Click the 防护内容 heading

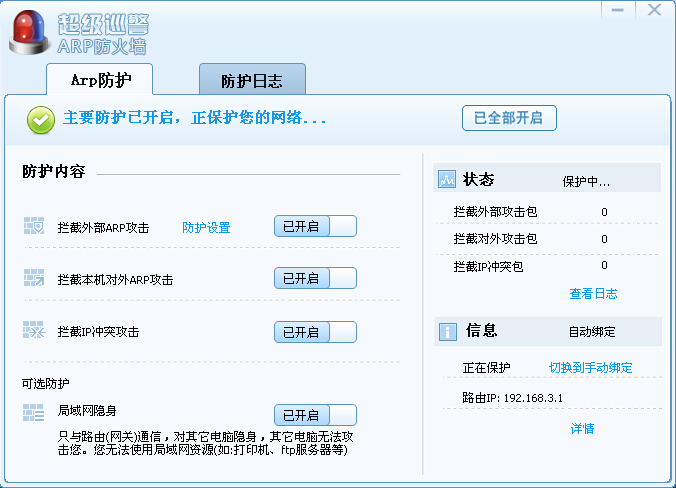(53, 171)
